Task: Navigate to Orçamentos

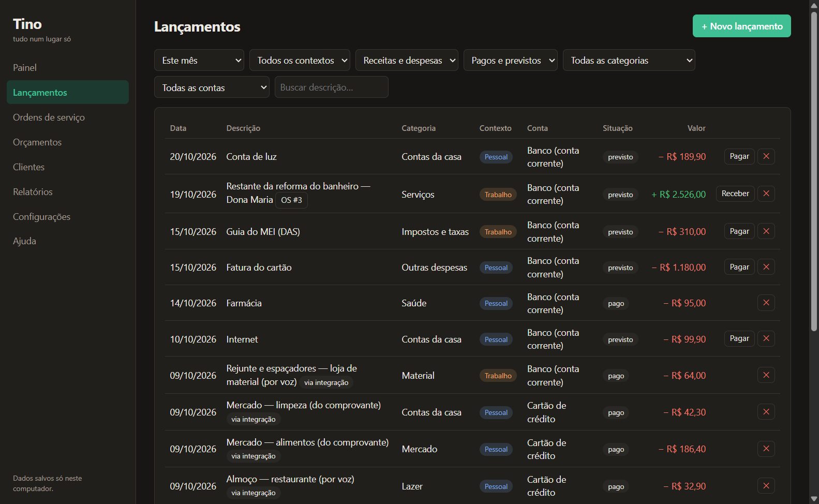Action: pos(68,142)
